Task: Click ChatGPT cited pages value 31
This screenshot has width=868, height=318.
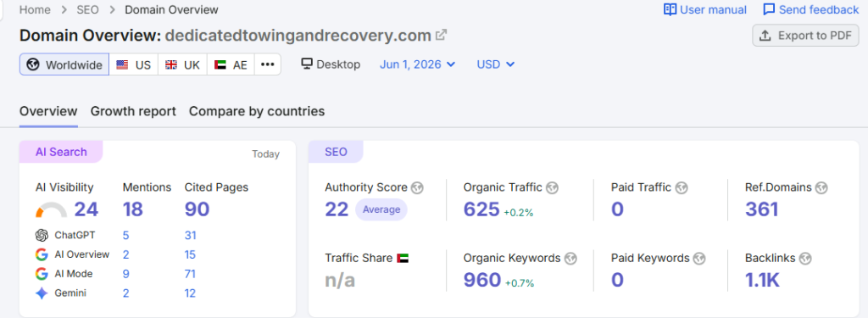Action: point(191,236)
